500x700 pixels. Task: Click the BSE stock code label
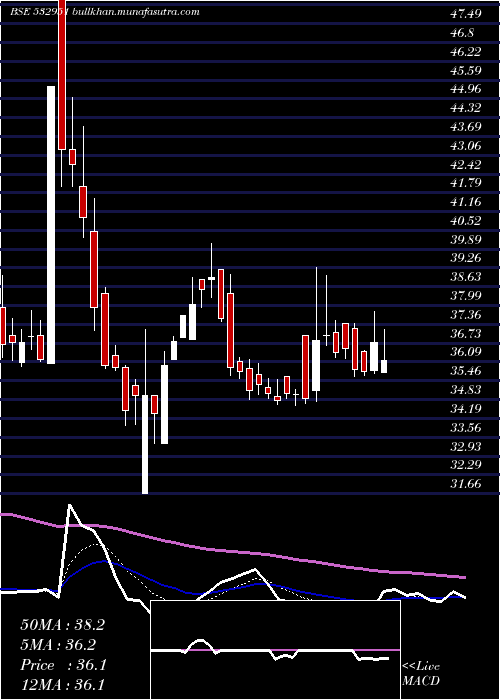[39, 12]
